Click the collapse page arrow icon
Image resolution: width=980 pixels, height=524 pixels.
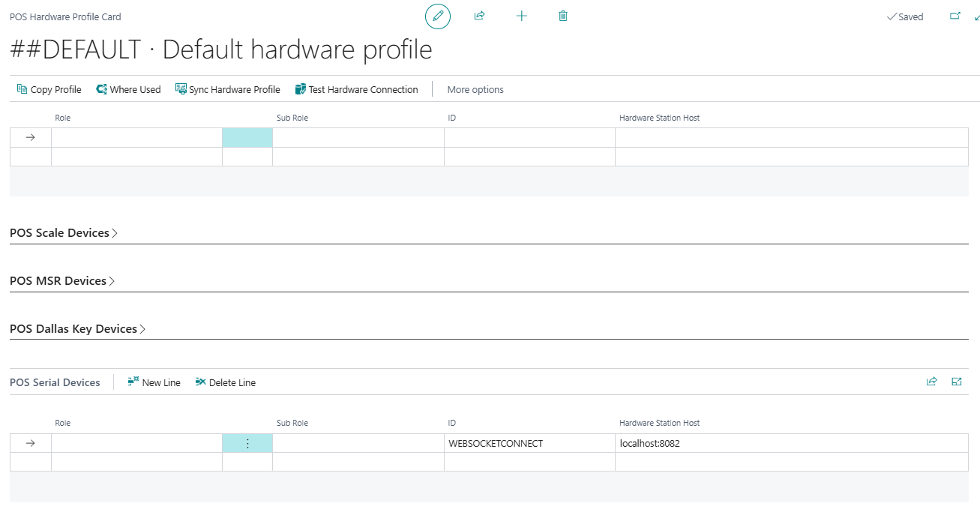pos(976,16)
